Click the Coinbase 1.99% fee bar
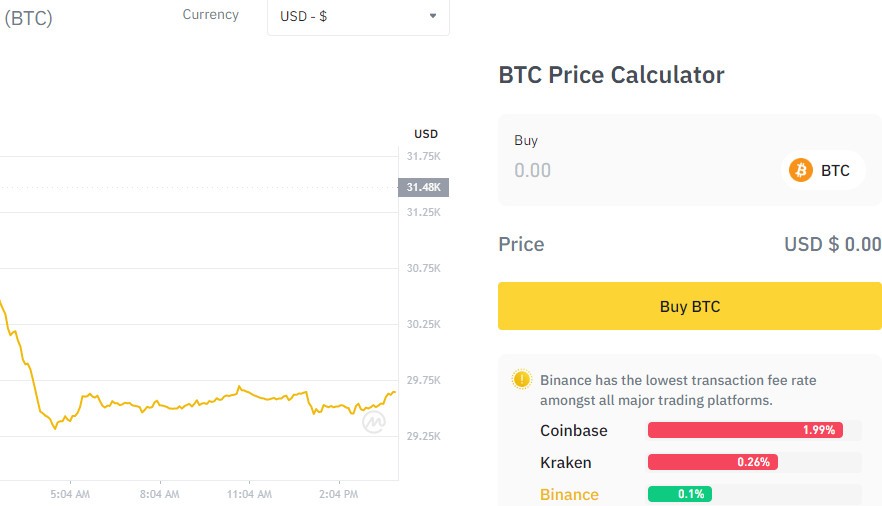The height and width of the screenshot is (506, 882). [x=745, y=430]
